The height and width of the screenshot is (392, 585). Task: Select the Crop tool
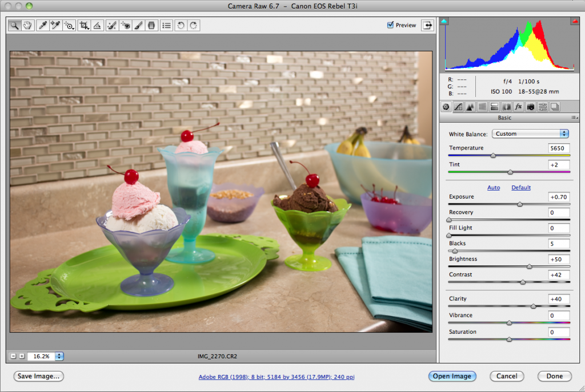(x=83, y=25)
